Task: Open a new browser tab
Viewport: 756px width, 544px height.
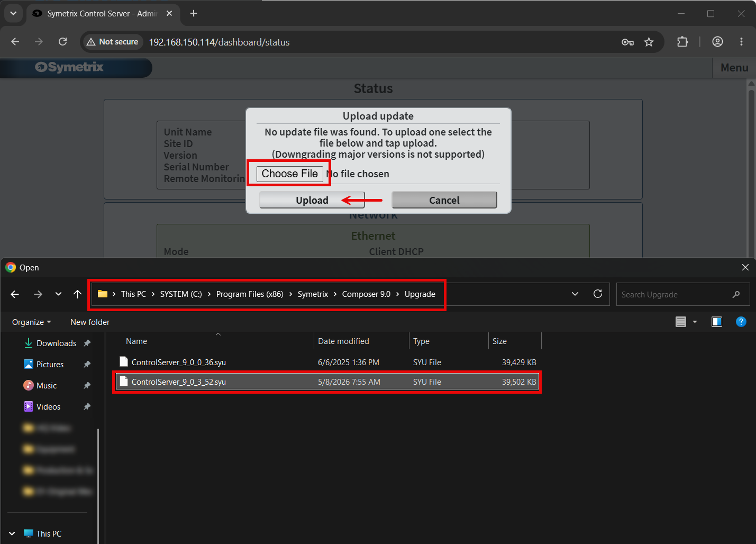Action: point(194,13)
